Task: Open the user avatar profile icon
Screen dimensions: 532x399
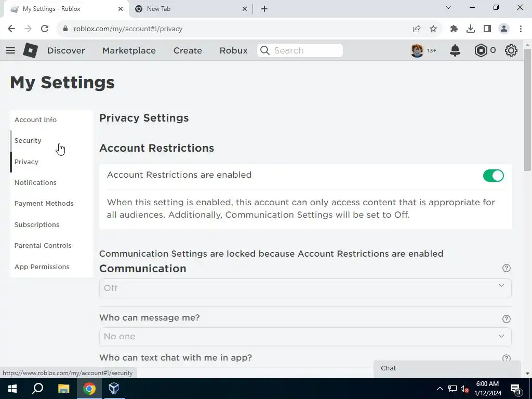Action: click(417, 50)
